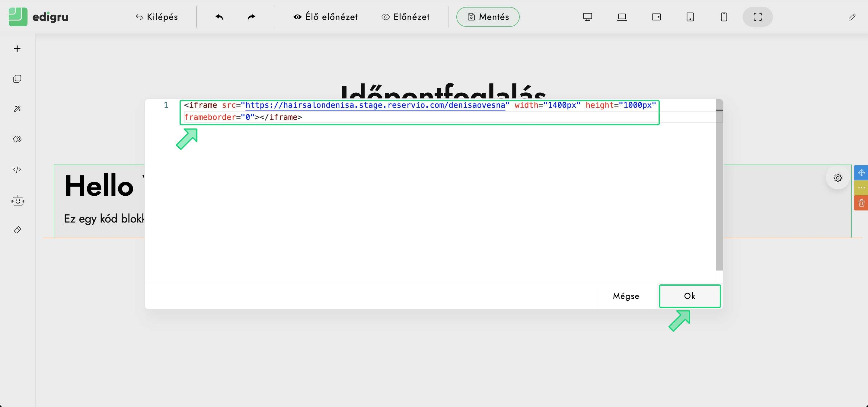Select the magic wand tool icon
This screenshot has width=868, height=407.
[17, 109]
